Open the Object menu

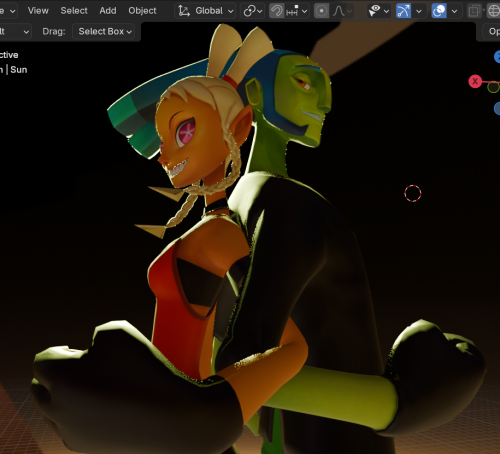point(142,11)
